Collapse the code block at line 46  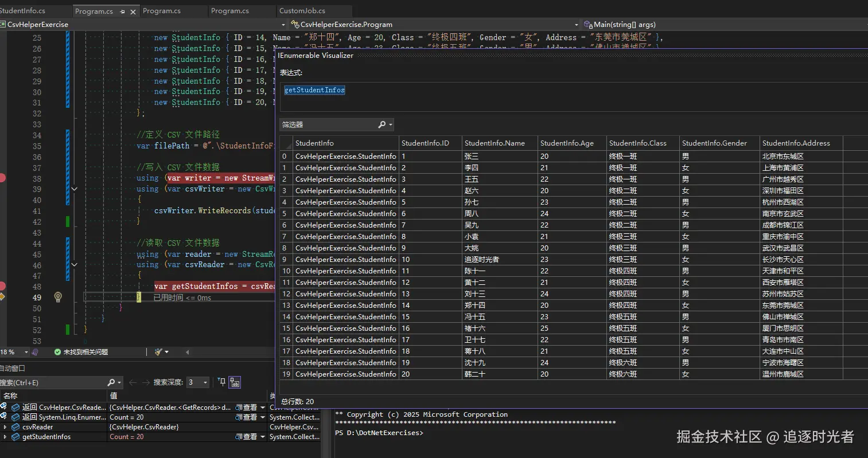tap(74, 265)
